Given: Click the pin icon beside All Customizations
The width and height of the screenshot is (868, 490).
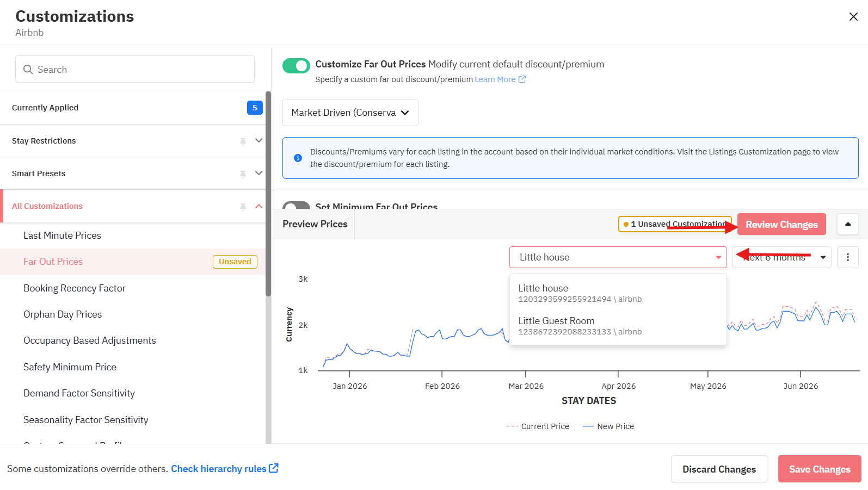Looking at the screenshot, I should coord(243,207).
